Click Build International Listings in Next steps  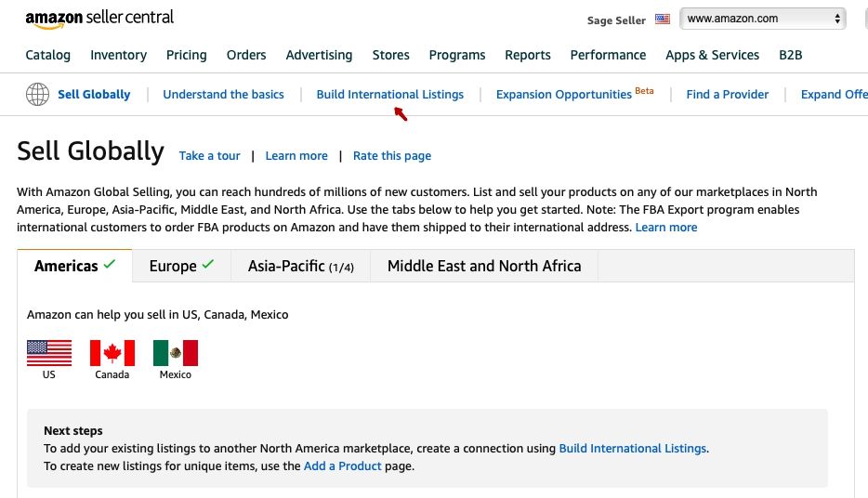coord(632,448)
